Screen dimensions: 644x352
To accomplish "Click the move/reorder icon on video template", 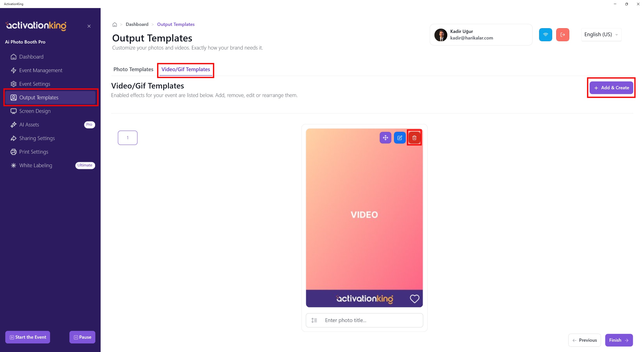I will pos(385,138).
